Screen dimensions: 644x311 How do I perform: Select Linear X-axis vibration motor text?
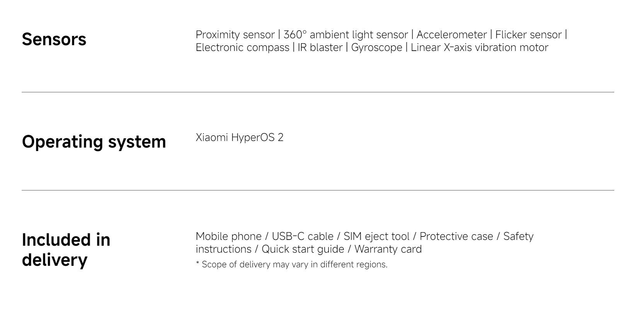point(479,48)
